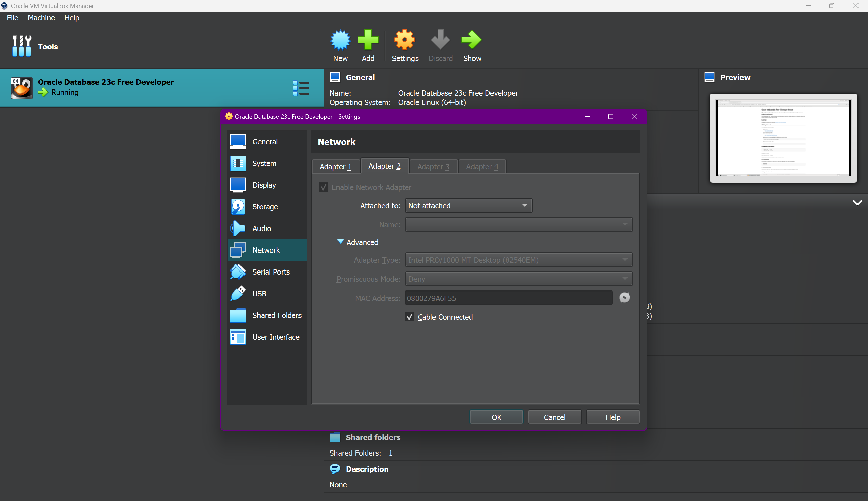Select USB category in Settings sidebar
The height and width of the screenshot is (501, 868).
point(267,294)
